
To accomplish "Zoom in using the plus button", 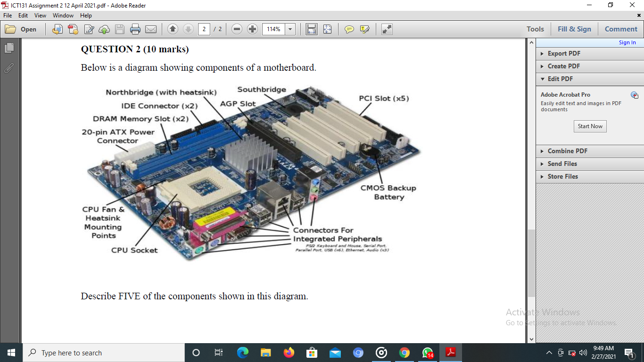I will 252,29.
